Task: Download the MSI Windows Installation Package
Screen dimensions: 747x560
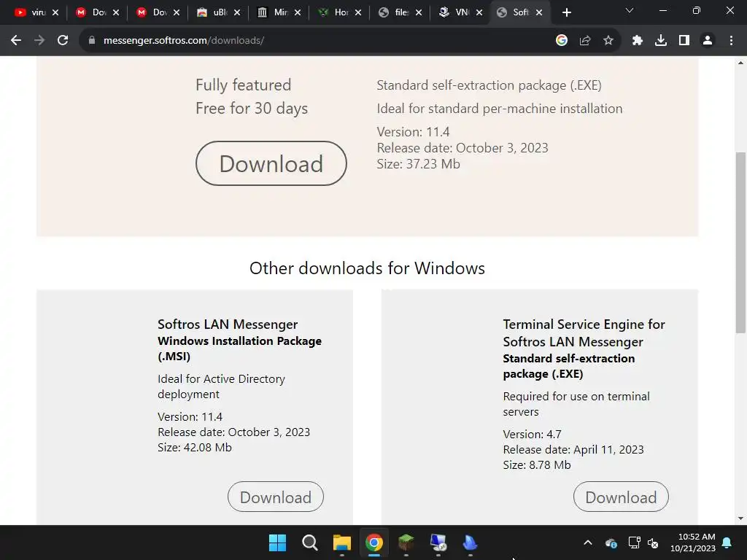Action: pos(275,497)
